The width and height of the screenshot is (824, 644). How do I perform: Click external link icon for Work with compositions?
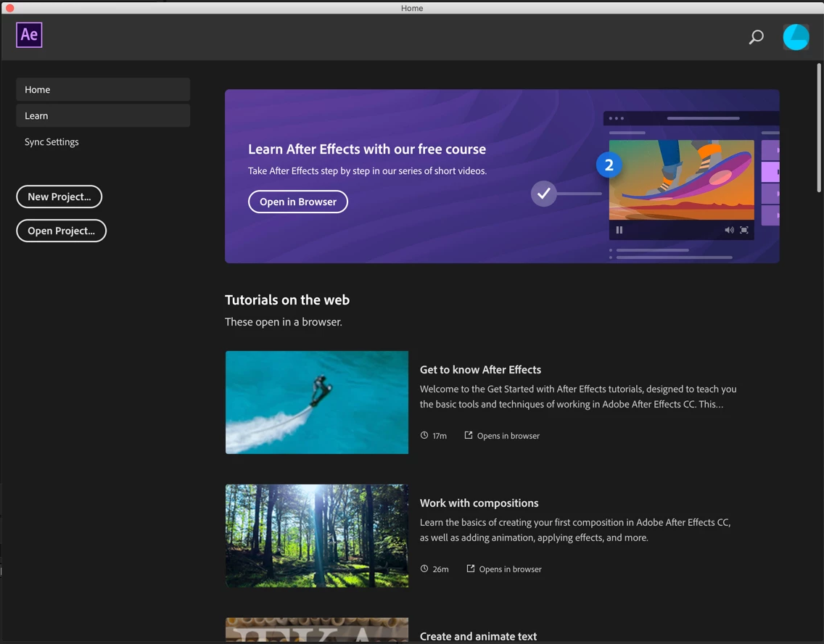[x=470, y=569]
